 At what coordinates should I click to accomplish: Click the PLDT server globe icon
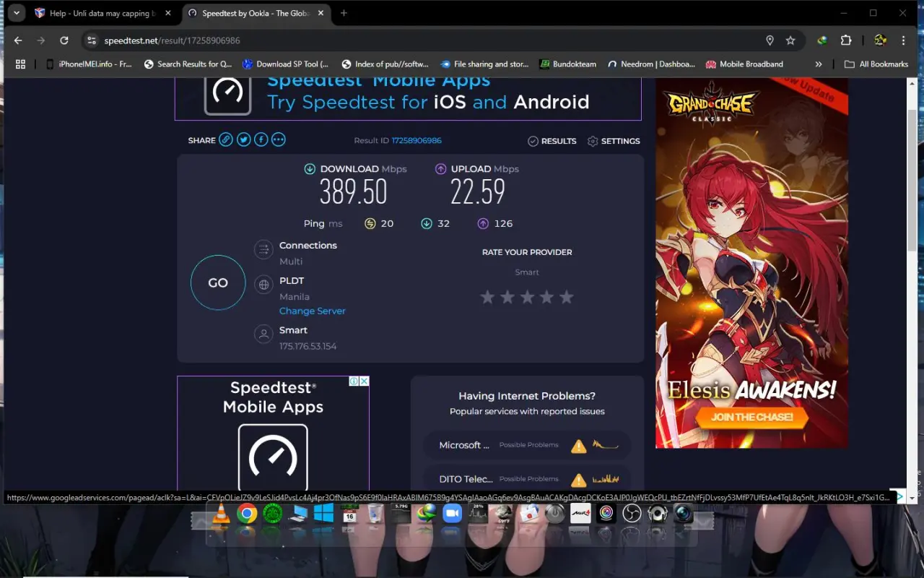coord(263,285)
